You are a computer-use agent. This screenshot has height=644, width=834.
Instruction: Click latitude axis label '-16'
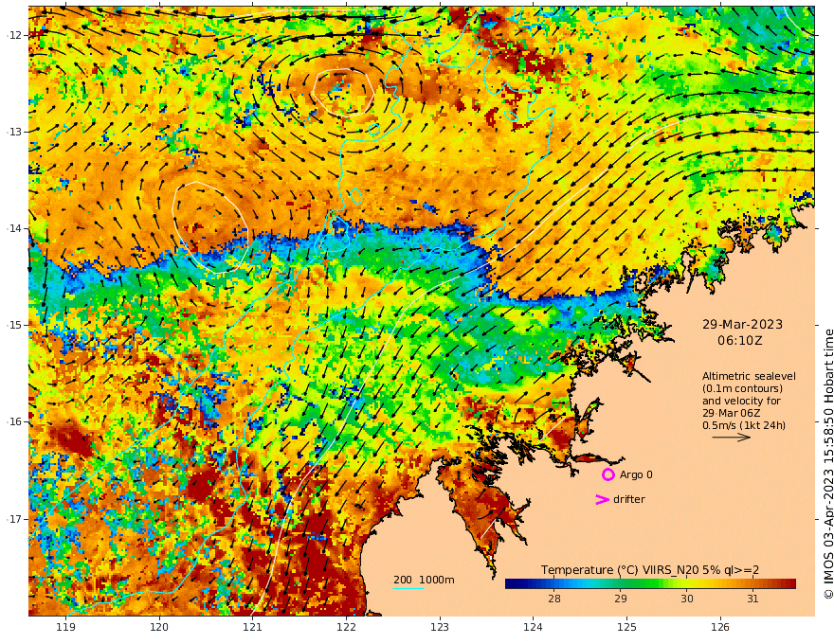pyautogui.click(x=14, y=421)
